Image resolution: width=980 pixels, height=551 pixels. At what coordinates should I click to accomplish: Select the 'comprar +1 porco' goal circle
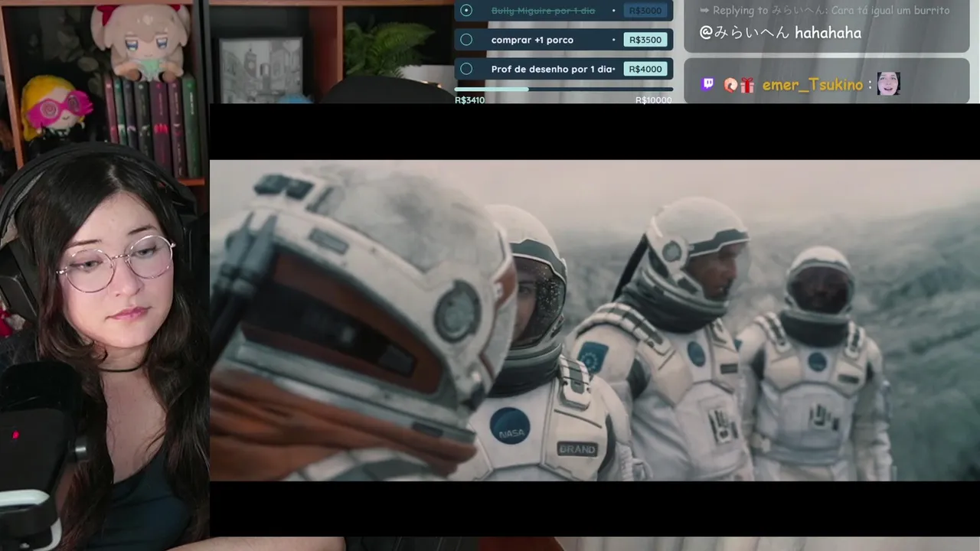click(x=466, y=40)
